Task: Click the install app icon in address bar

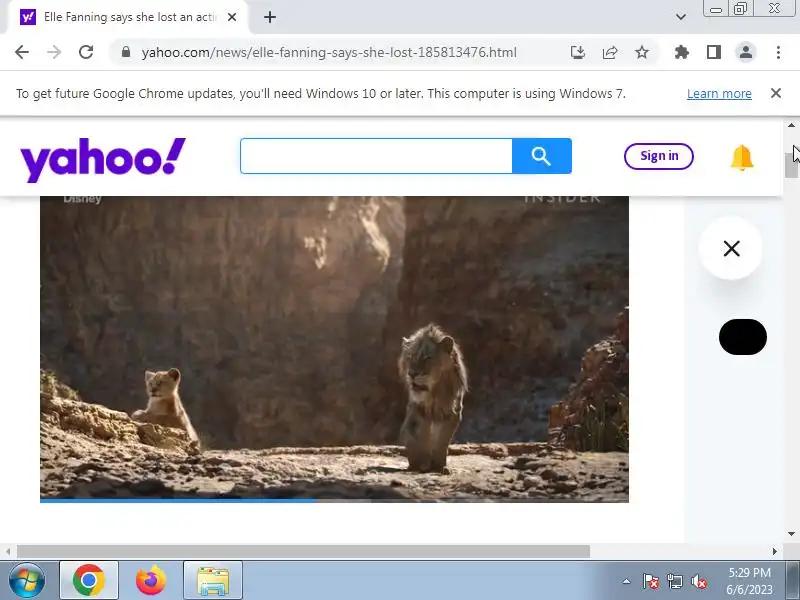Action: tap(578, 52)
